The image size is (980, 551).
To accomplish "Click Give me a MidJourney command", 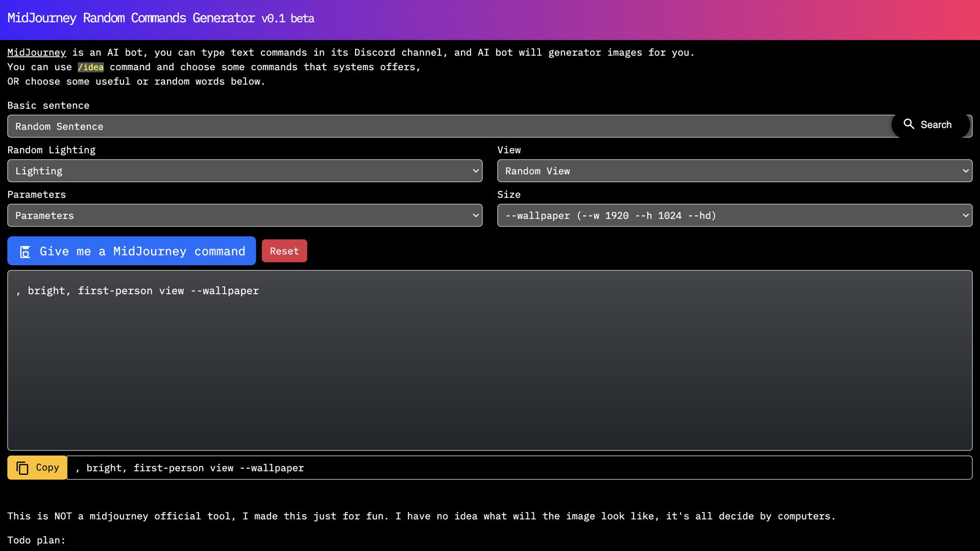I will [x=131, y=251].
